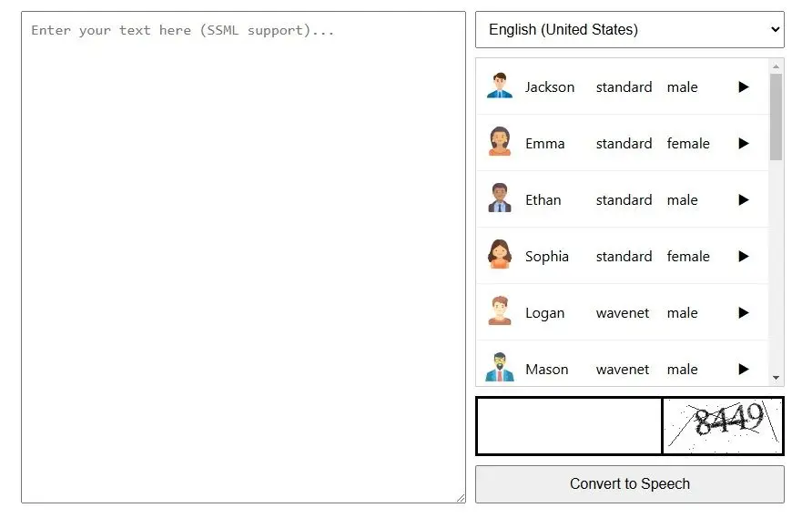Click Jackson's avatar icon
The width and height of the screenshot is (812, 518).
tap(500, 86)
